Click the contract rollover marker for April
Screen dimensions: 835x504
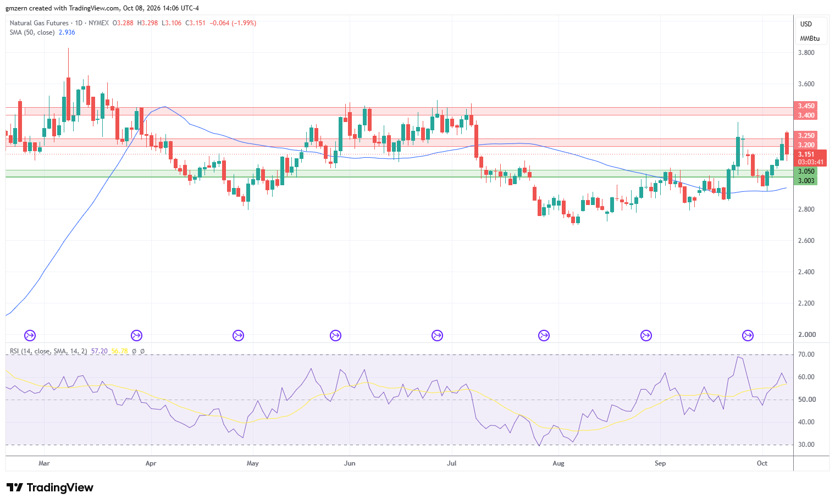pyautogui.click(x=136, y=335)
